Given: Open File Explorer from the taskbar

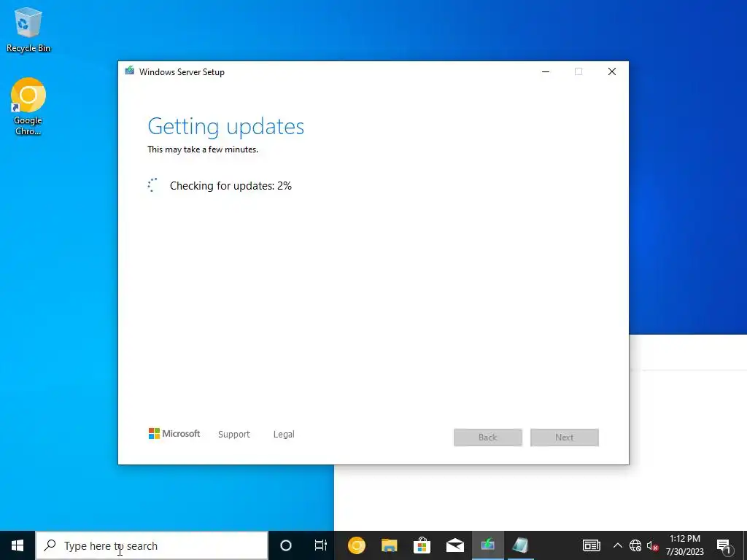Looking at the screenshot, I should [x=390, y=545].
